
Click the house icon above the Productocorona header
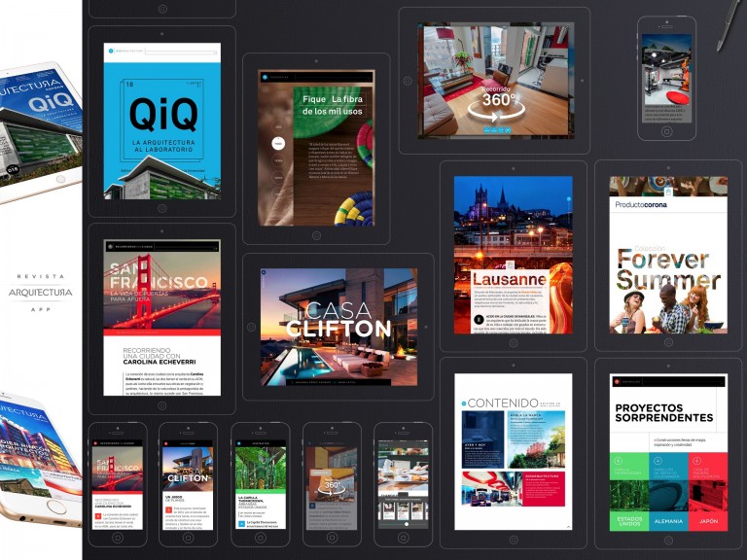(668, 192)
